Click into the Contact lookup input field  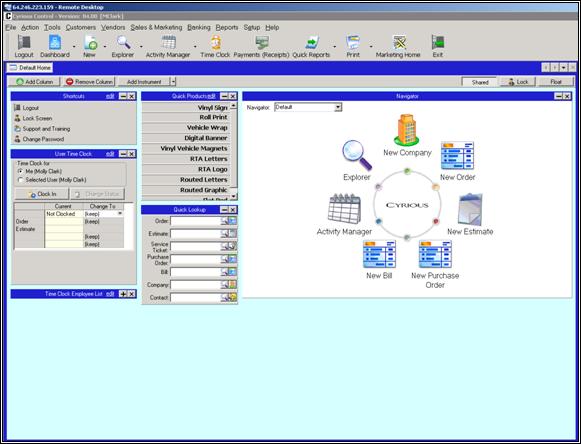(x=195, y=298)
